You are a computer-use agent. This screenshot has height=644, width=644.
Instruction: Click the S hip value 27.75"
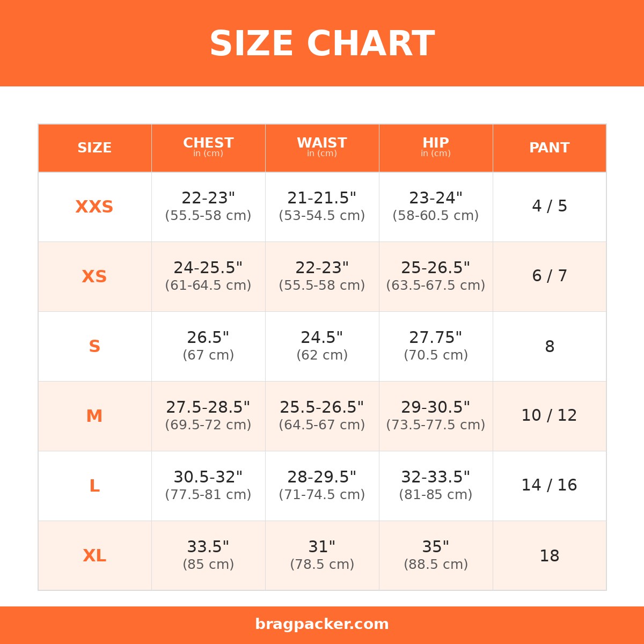coord(436,338)
